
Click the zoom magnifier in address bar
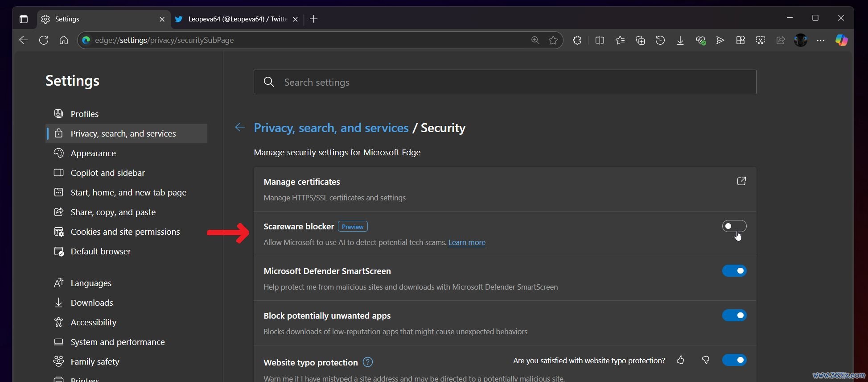[535, 40]
